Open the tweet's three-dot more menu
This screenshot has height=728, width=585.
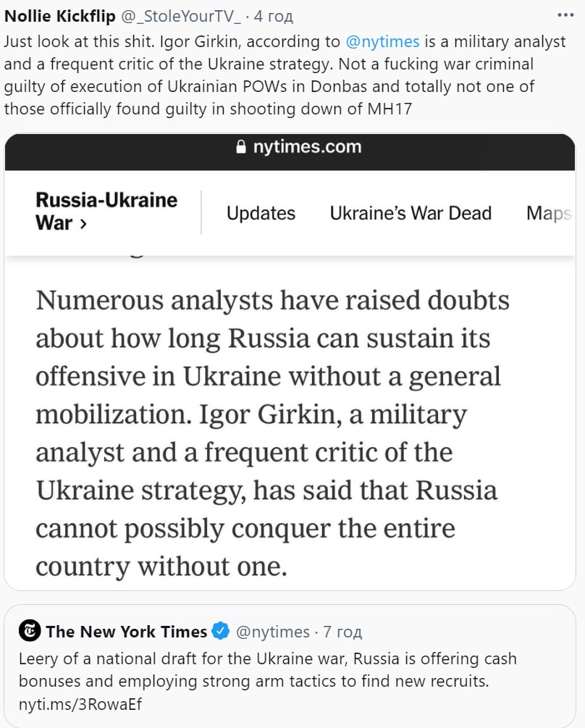coord(565,16)
